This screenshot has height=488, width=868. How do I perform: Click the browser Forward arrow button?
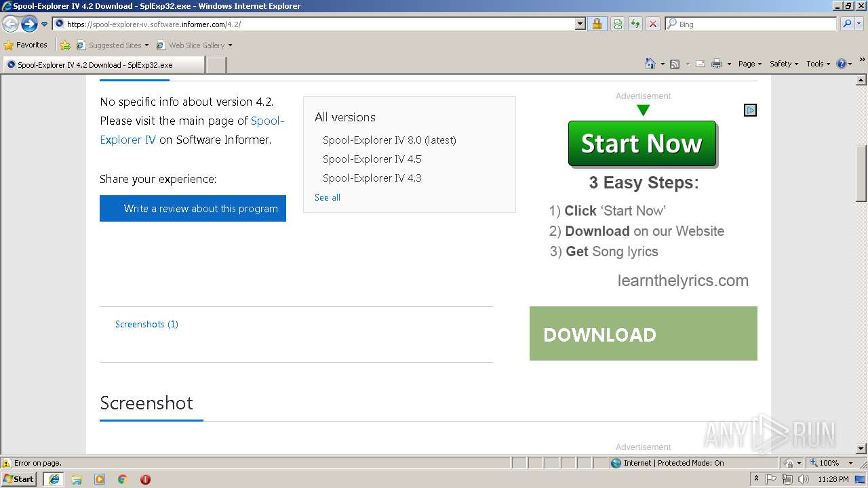coord(29,24)
